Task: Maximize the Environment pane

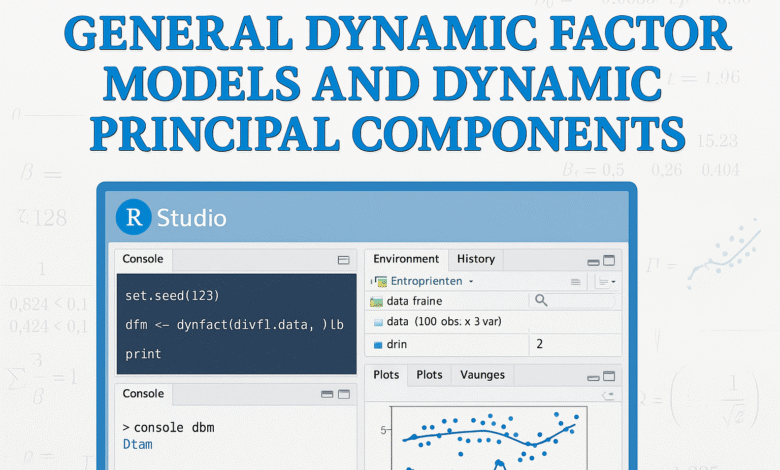Action: [x=609, y=260]
